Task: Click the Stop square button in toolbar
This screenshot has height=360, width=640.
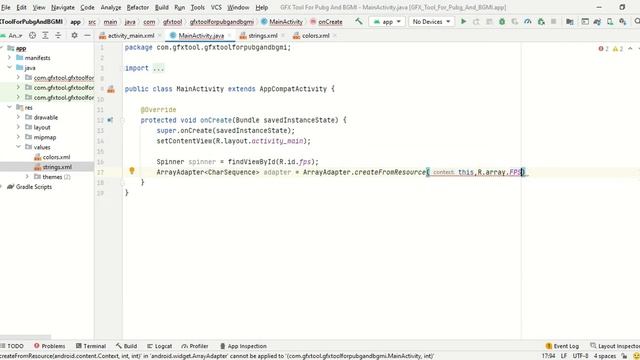Action: 553,21
